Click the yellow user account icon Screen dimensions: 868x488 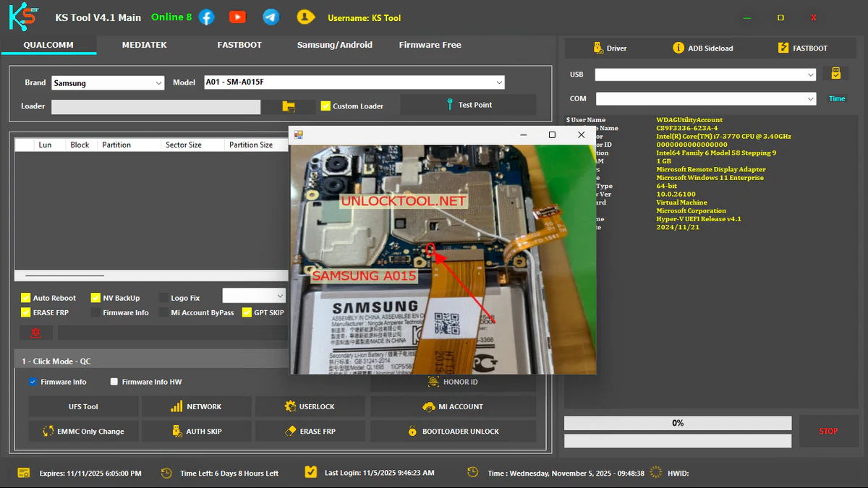pos(306,17)
